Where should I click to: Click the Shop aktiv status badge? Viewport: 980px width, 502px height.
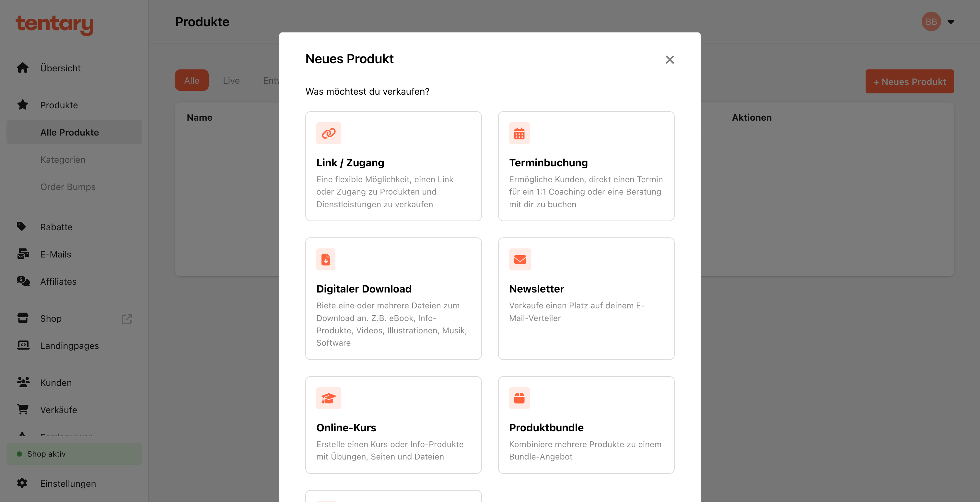point(74,454)
